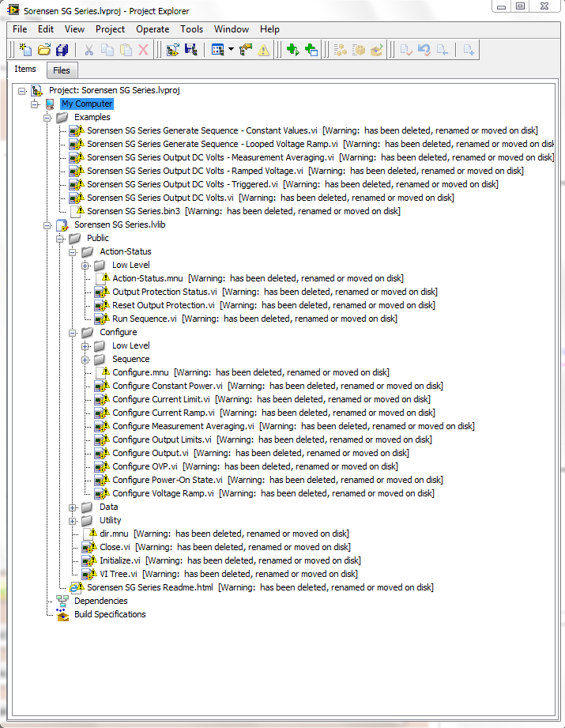Image resolution: width=565 pixels, height=728 pixels.
Task: Click the Configure Current Limit.vi file icon
Action: 102,399
